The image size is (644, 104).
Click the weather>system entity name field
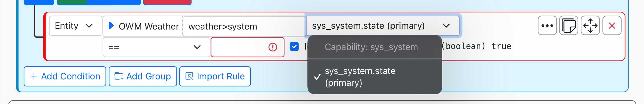244,26
